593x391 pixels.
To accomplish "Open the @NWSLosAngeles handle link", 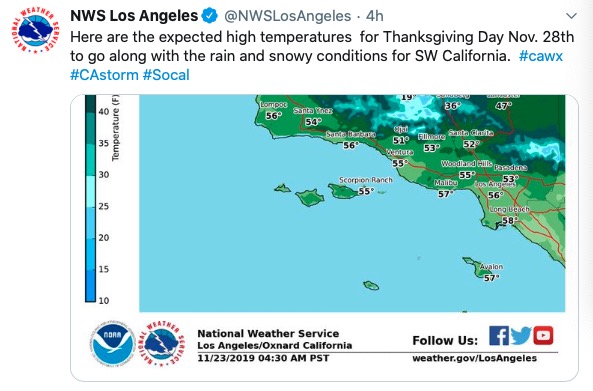I will (287, 16).
